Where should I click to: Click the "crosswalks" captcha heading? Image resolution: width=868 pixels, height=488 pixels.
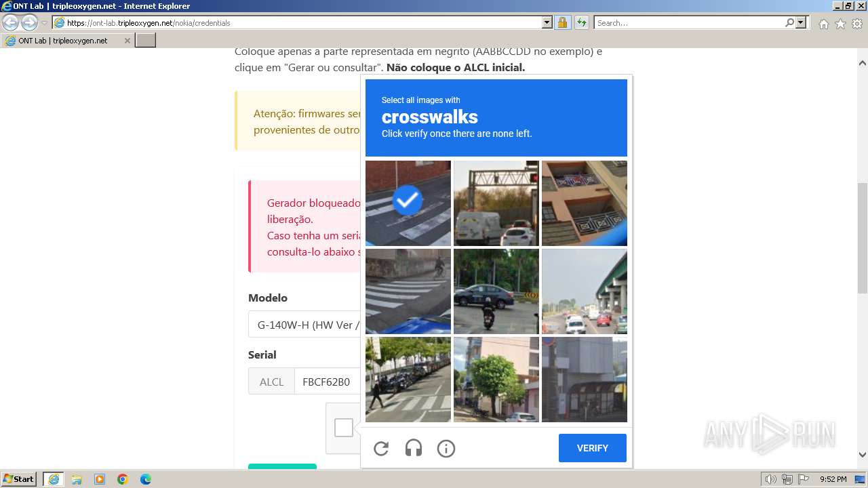click(x=430, y=117)
